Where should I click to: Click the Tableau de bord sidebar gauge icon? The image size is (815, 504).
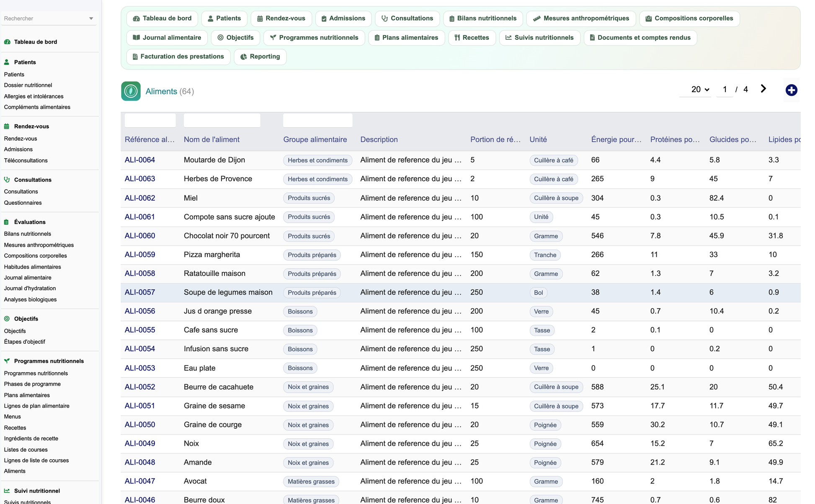coord(7,42)
